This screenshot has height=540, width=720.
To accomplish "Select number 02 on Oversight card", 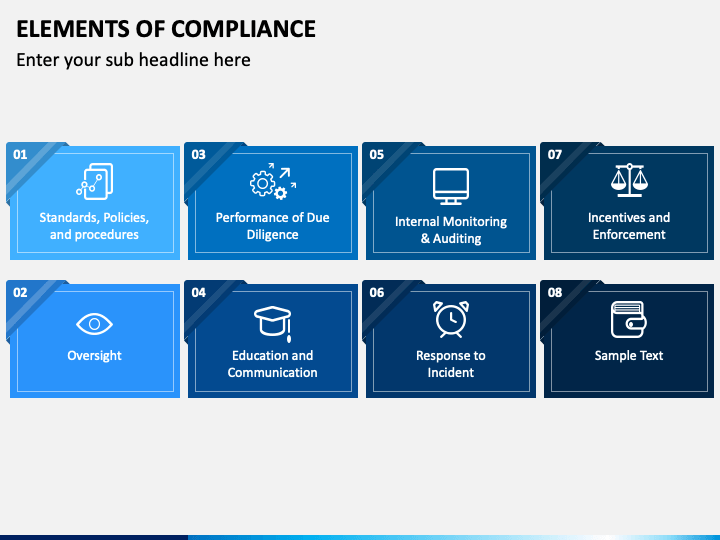I will pyautogui.click(x=20, y=292).
